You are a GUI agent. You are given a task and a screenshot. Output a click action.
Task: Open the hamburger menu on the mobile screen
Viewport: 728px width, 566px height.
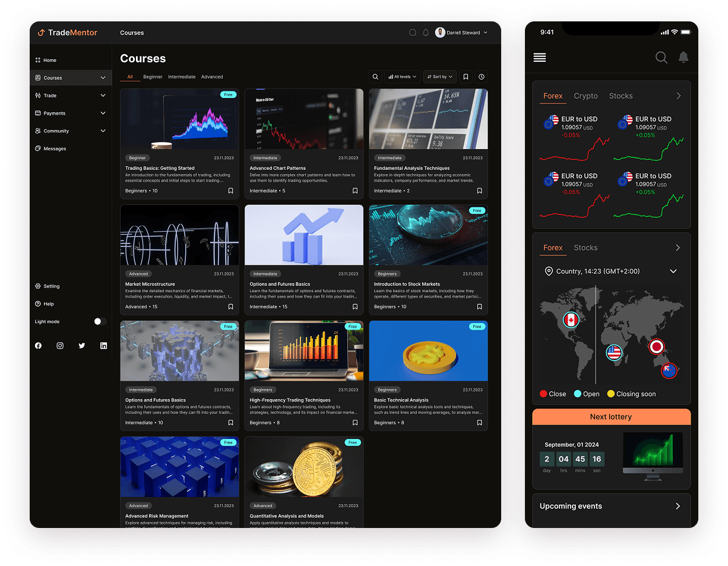point(539,58)
